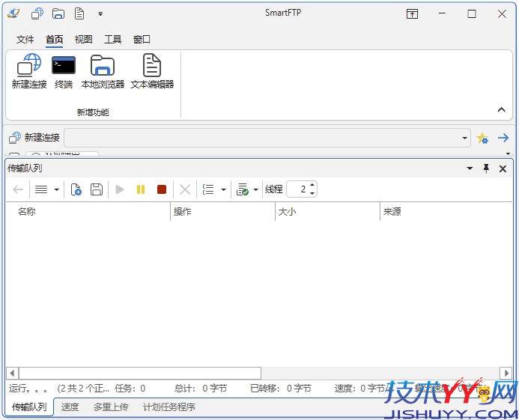Click the remove item X icon
519x420 pixels.
tap(185, 189)
